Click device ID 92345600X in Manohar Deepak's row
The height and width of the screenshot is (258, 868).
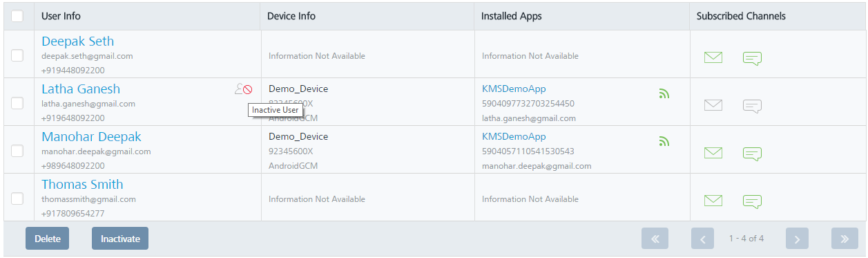[291, 151]
